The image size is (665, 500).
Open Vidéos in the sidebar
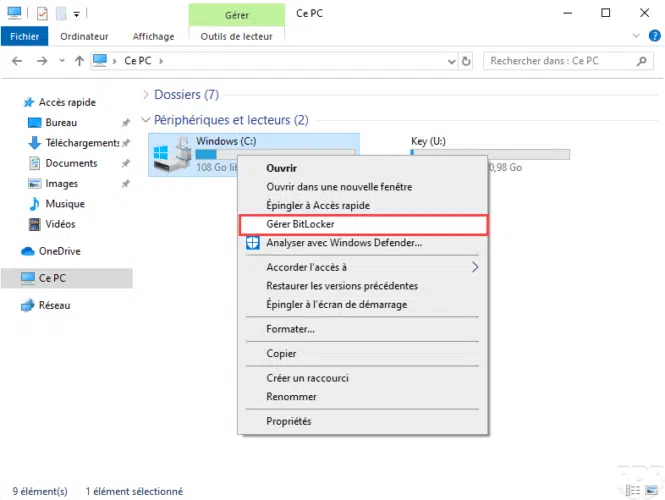(x=60, y=224)
